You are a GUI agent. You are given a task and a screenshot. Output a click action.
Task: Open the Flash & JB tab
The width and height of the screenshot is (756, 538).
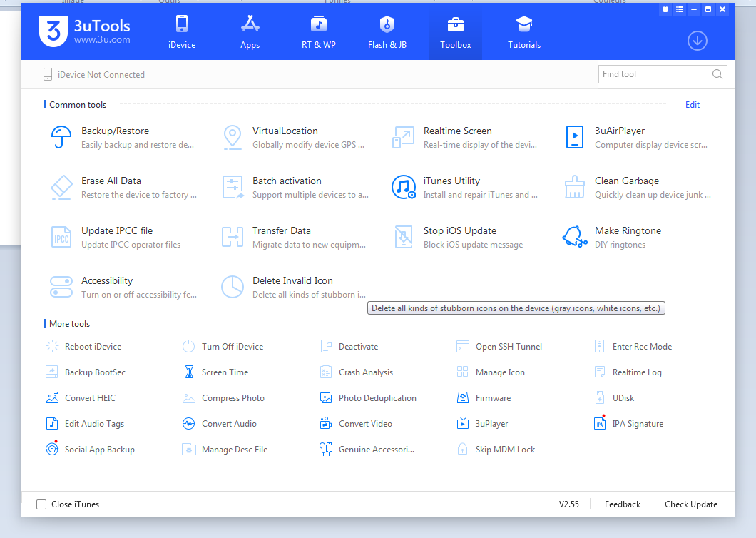387,32
